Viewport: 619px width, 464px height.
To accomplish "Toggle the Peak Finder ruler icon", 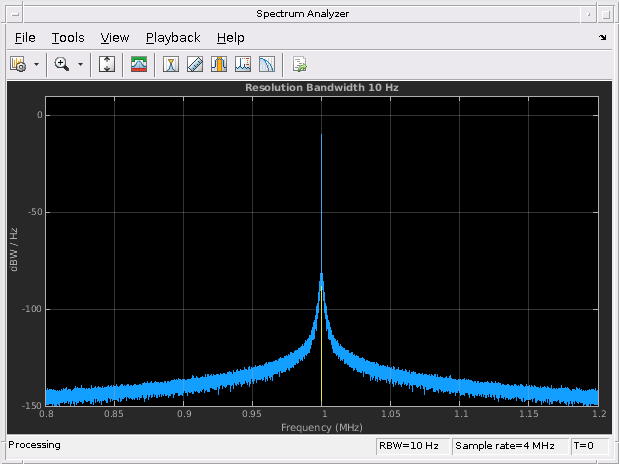I will tap(195, 64).
